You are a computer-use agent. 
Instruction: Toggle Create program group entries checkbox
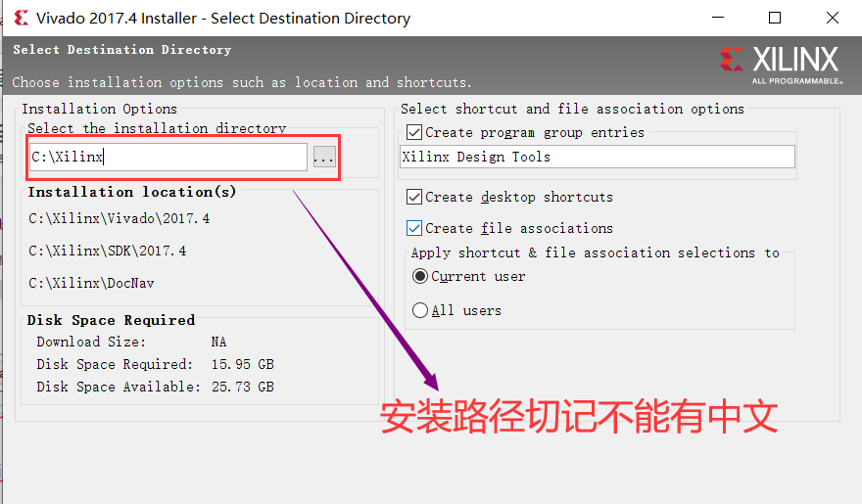point(414,132)
